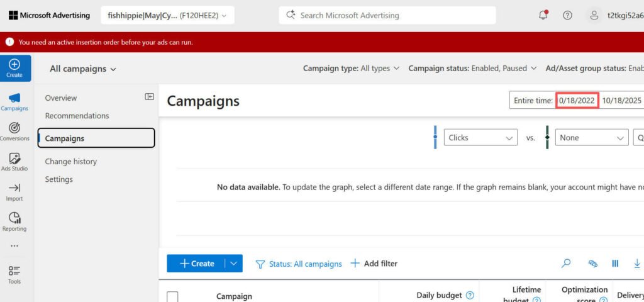Click the red insertion order alert banner text
Image resolution: width=644 pixels, height=302 pixels.
[106, 42]
